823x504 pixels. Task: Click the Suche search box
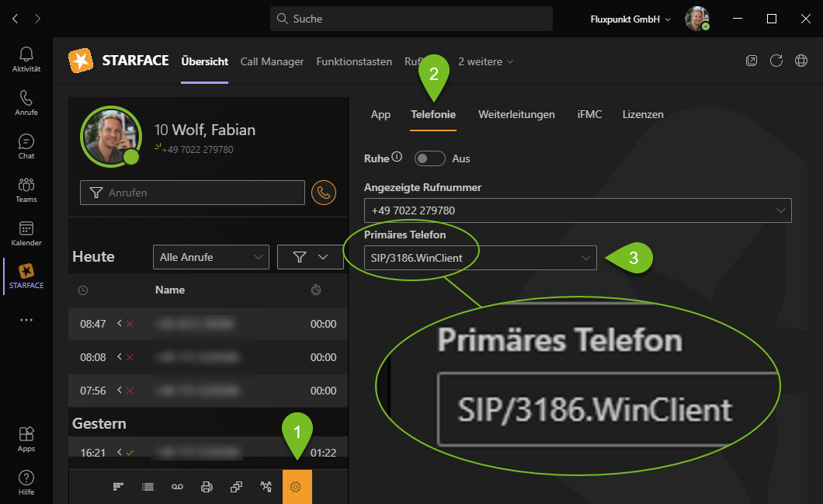(411, 19)
